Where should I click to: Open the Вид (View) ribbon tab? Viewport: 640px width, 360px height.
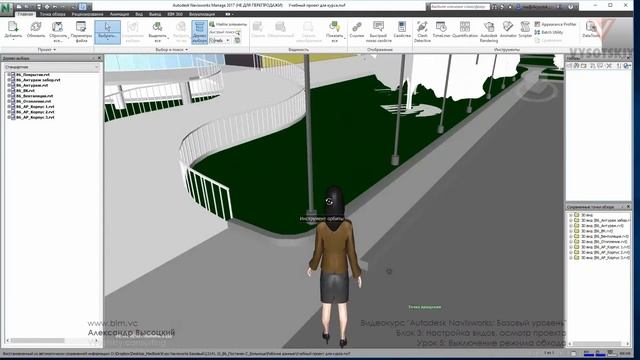pos(139,14)
